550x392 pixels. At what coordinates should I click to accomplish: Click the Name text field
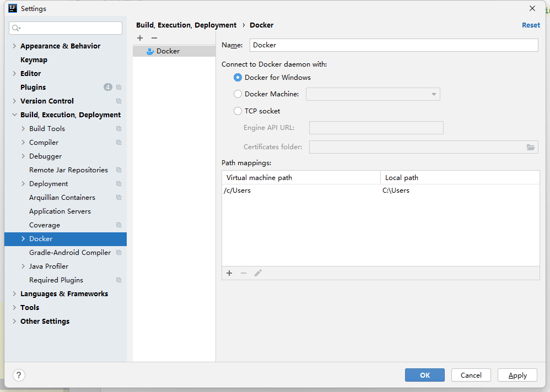[394, 45]
